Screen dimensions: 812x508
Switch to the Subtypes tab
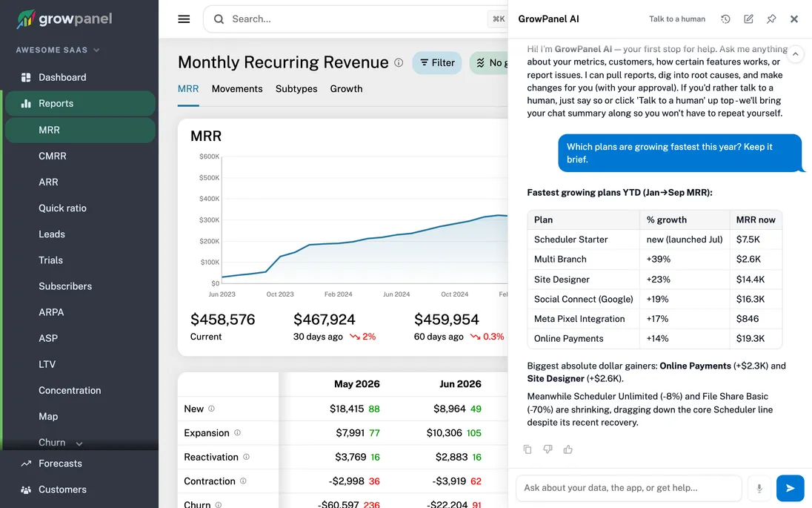pyautogui.click(x=296, y=89)
